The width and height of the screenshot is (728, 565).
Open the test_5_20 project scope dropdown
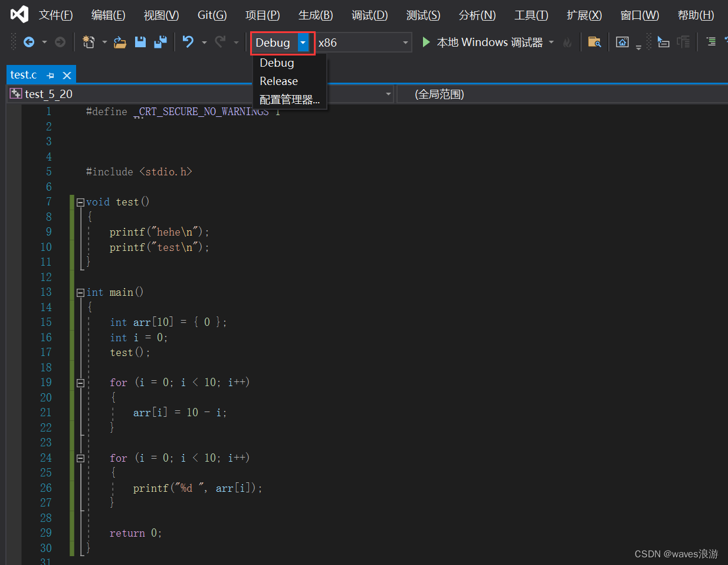tap(388, 94)
